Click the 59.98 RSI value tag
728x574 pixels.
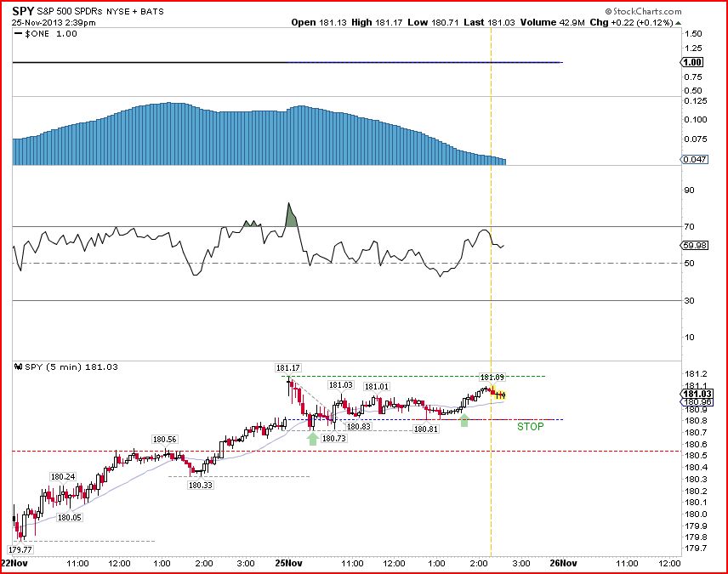pos(695,245)
